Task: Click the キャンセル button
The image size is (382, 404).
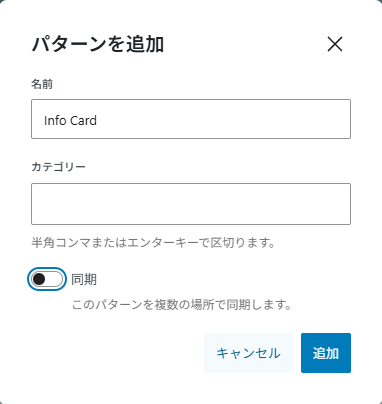Action: [248, 353]
